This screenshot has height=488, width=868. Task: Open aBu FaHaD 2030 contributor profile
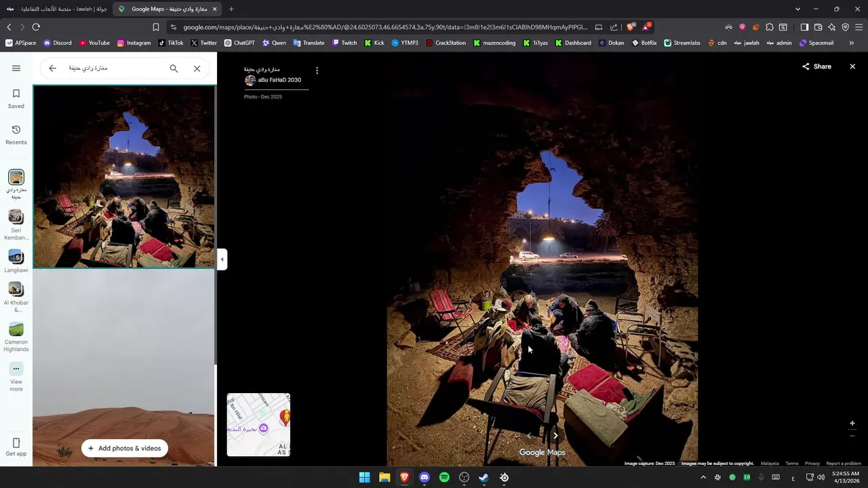(x=273, y=80)
